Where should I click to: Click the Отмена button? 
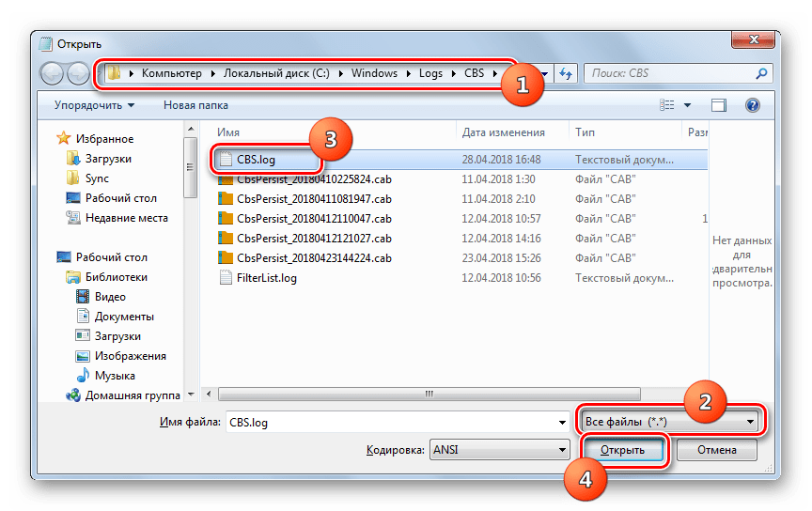(x=717, y=449)
